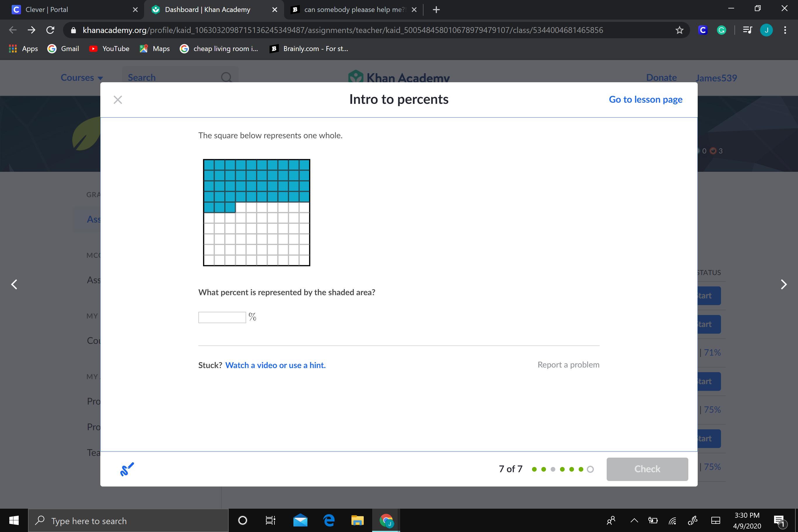The width and height of the screenshot is (798, 532).
Task: Expand the Courses dropdown
Action: tap(82, 78)
